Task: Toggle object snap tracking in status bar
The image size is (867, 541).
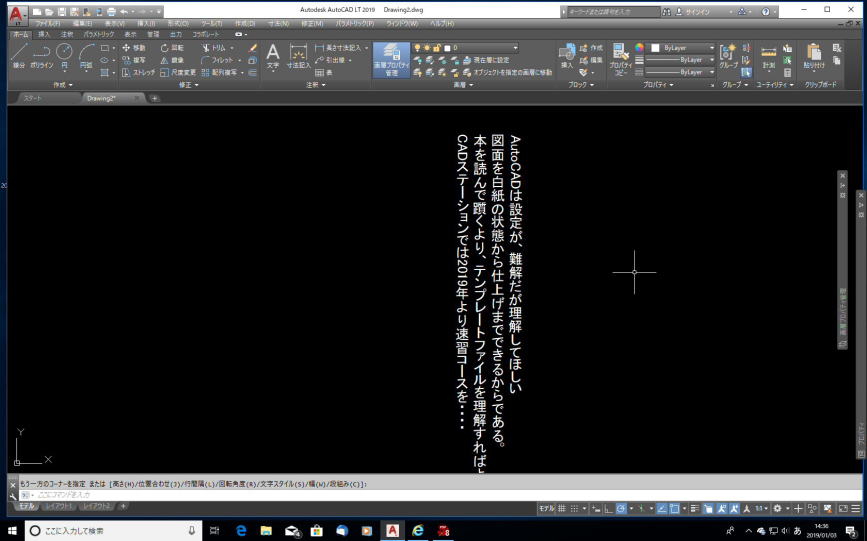Action: (x=662, y=508)
